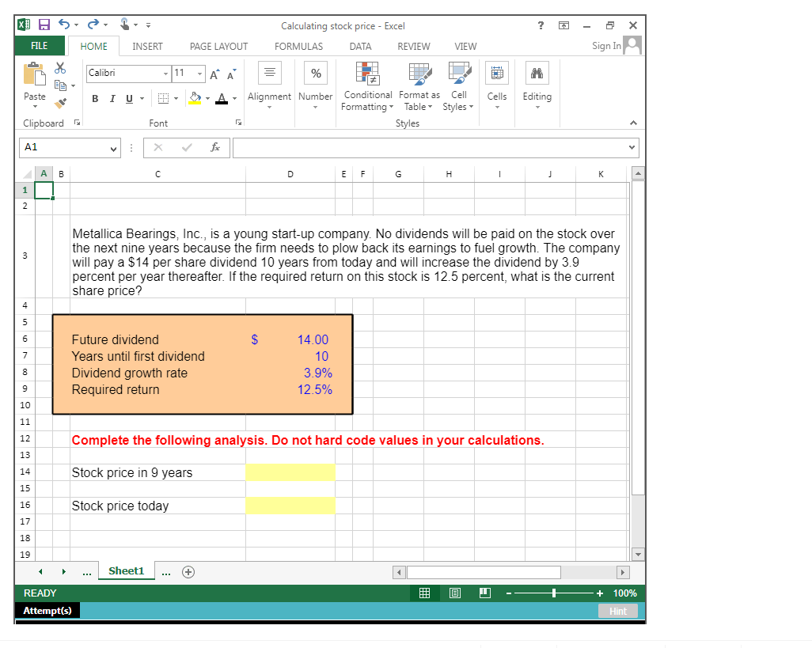Viewport: 812px width, 648px height.
Task: Expand the Font group dialog launcher
Action: pyautogui.click(x=238, y=123)
